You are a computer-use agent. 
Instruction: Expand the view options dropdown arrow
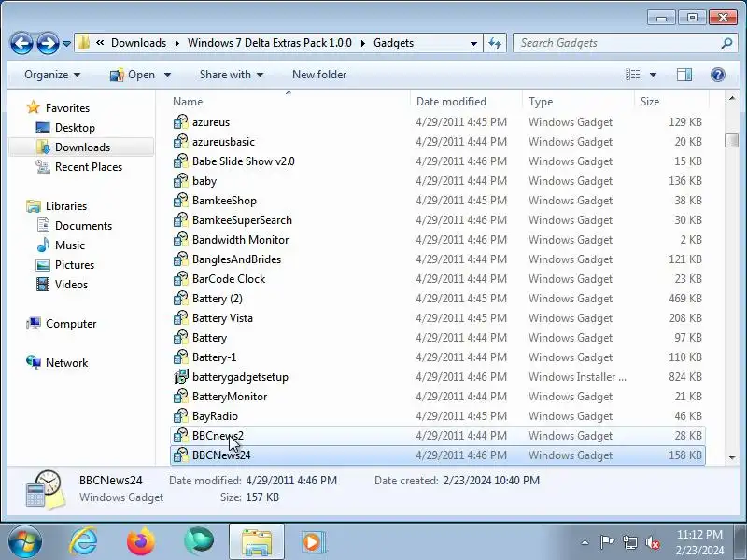(x=653, y=75)
